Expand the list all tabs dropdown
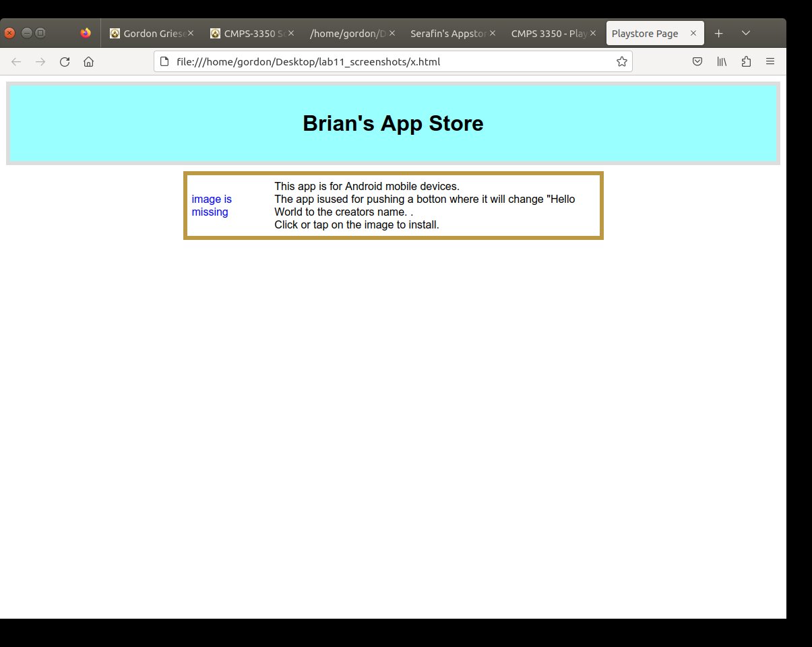Image resolution: width=812 pixels, height=647 pixels. click(x=745, y=33)
